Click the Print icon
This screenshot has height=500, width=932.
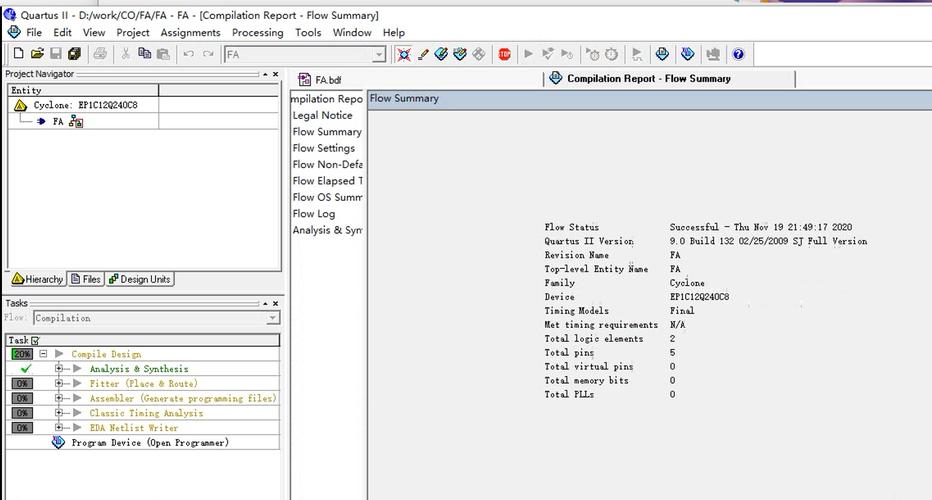click(100, 54)
